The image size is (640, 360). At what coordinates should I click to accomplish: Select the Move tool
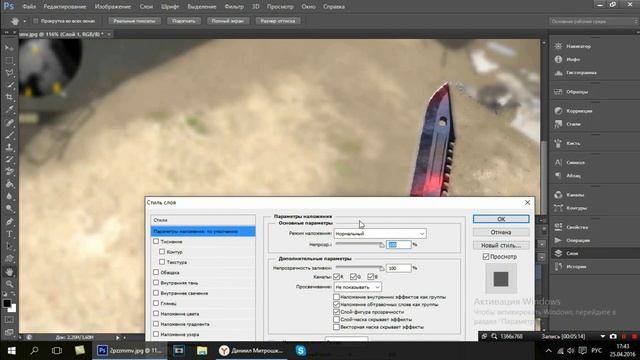(9, 48)
